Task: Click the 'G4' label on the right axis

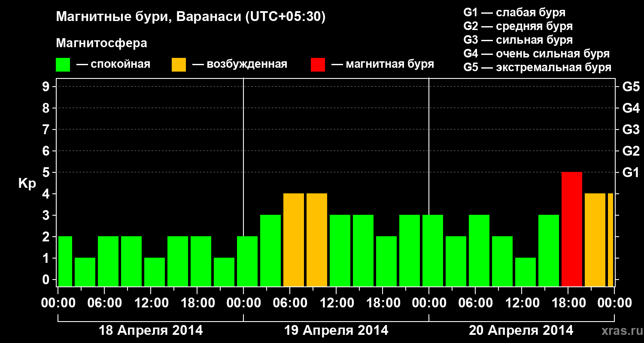Action: (x=631, y=108)
